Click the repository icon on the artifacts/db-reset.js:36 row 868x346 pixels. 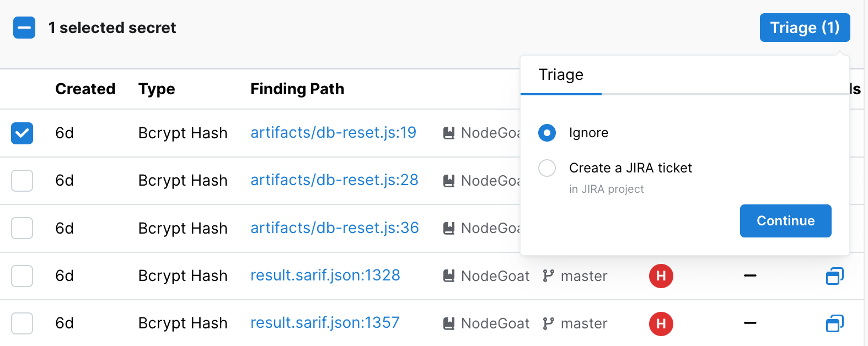click(447, 228)
